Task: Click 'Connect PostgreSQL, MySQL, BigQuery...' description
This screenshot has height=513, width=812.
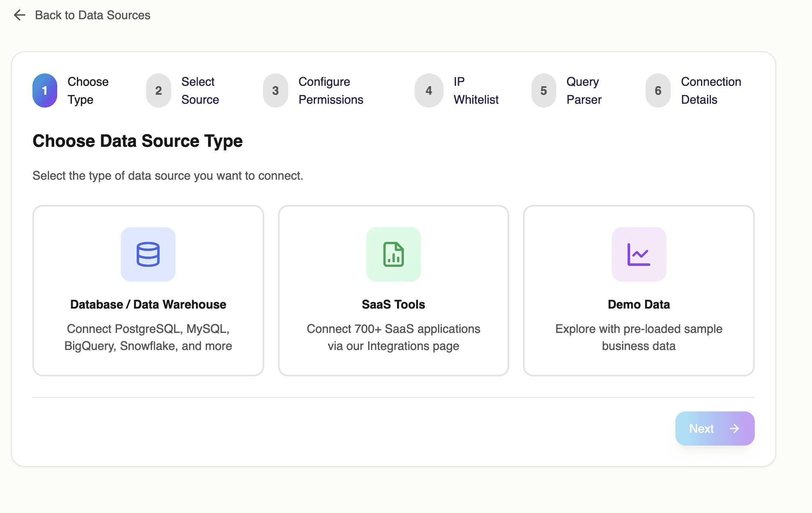Action: [x=148, y=337]
